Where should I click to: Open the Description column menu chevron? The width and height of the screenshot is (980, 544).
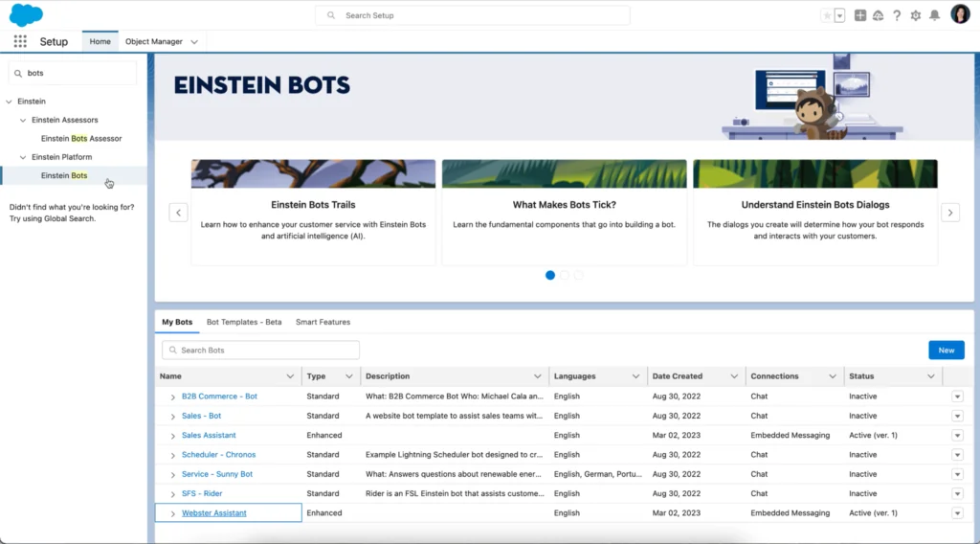point(538,376)
